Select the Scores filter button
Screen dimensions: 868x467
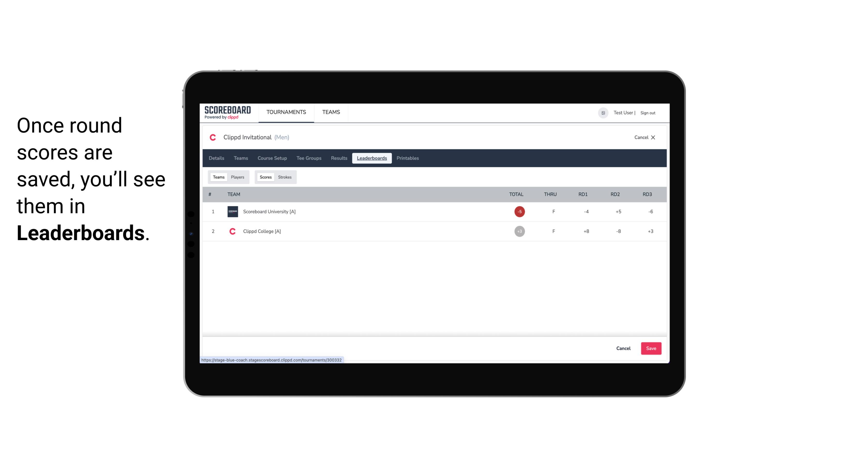click(265, 177)
